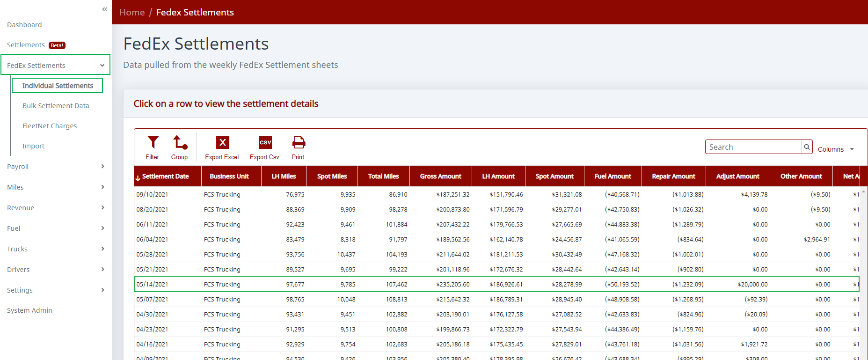
Task: Open FleetNet Charges page
Action: 50,126
